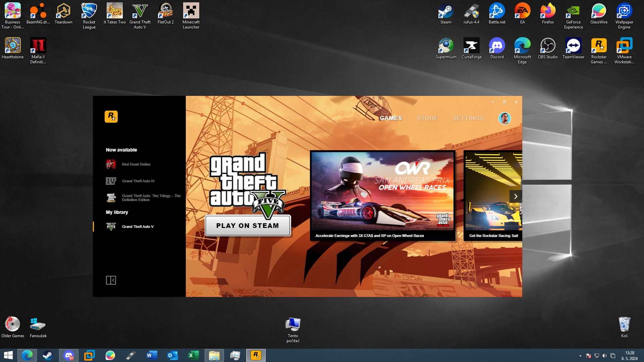Select the Wallpaper Engine desktop icon
The width and height of the screenshot is (644, 362).
tap(625, 16)
